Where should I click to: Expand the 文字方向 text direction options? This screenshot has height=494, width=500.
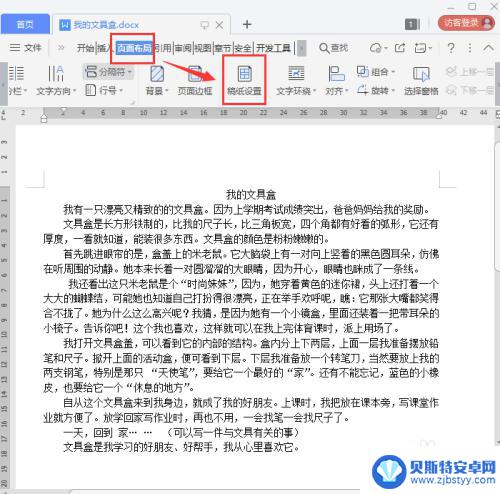tap(56, 80)
